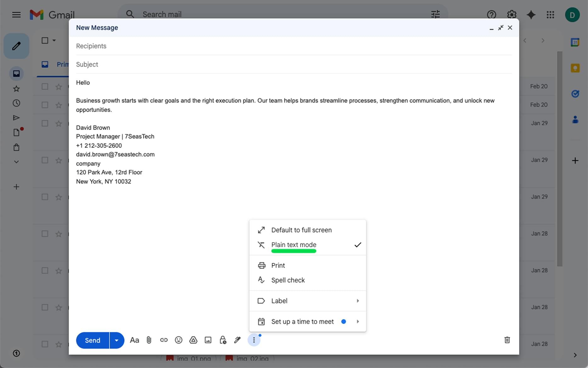The image size is (588, 368).
Task: Get add-ons plus icon in side panel
Action: [x=575, y=161]
